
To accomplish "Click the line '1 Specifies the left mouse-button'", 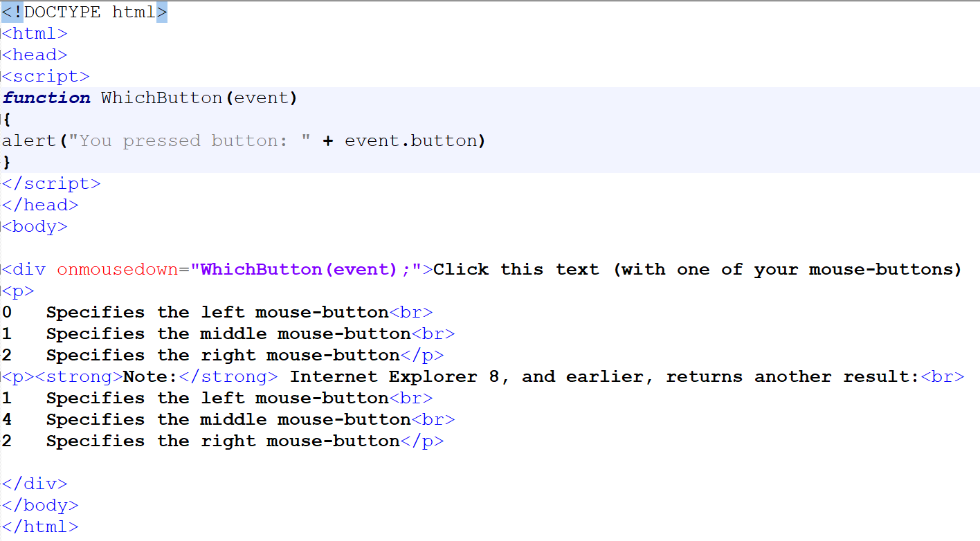I will (x=217, y=398).
